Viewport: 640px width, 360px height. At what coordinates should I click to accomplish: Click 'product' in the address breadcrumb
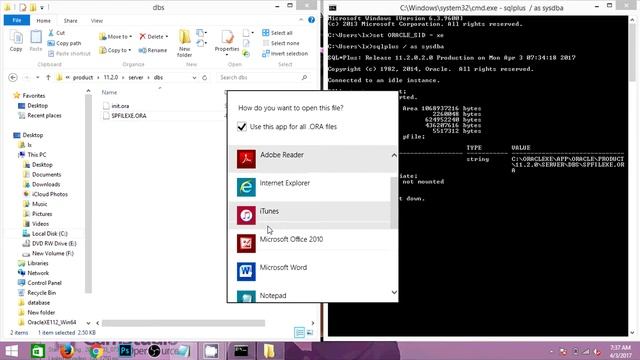pos(83,77)
